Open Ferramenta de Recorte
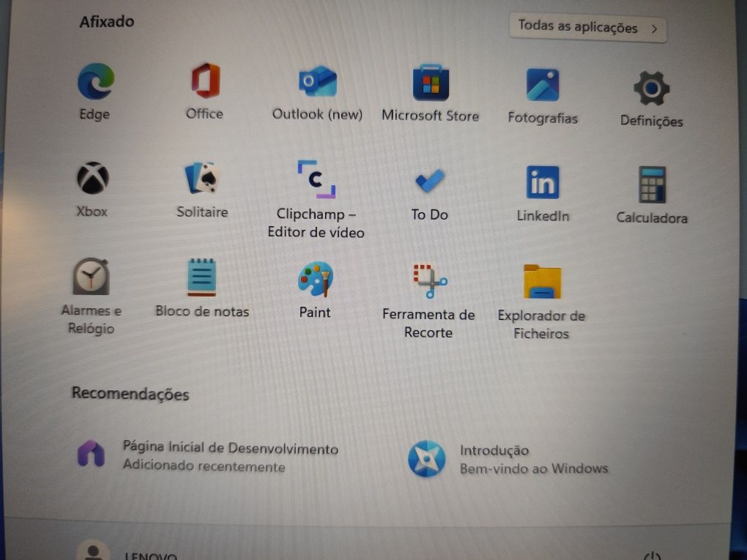The height and width of the screenshot is (560, 747). pyautogui.click(x=430, y=281)
